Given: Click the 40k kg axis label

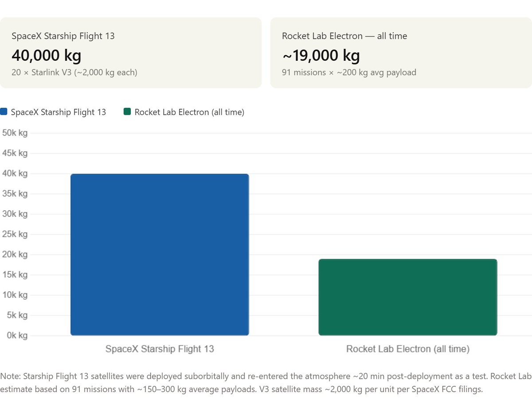Looking at the screenshot, I should pos(14,173).
